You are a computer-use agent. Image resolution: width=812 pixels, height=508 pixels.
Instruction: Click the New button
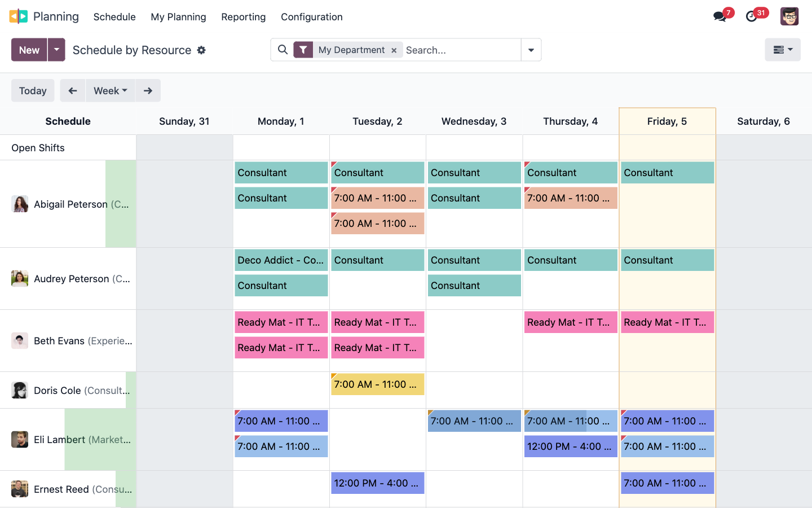coord(28,50)
